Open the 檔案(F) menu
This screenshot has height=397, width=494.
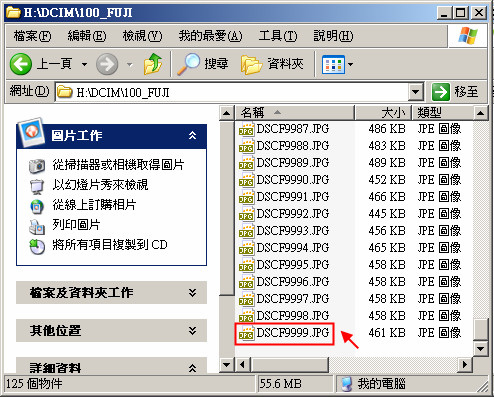click(32, 36)
